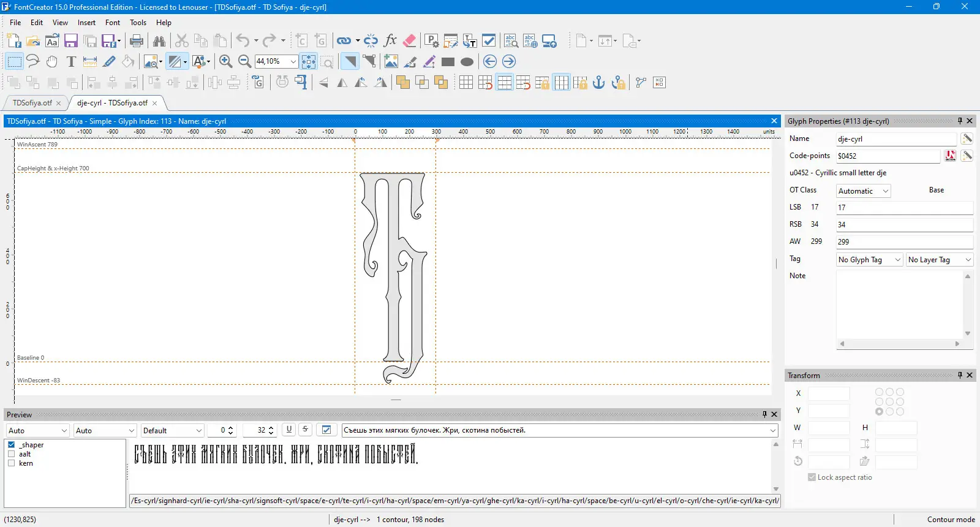Click the Code-points input field
980x527 pixels.
[888, 156]
